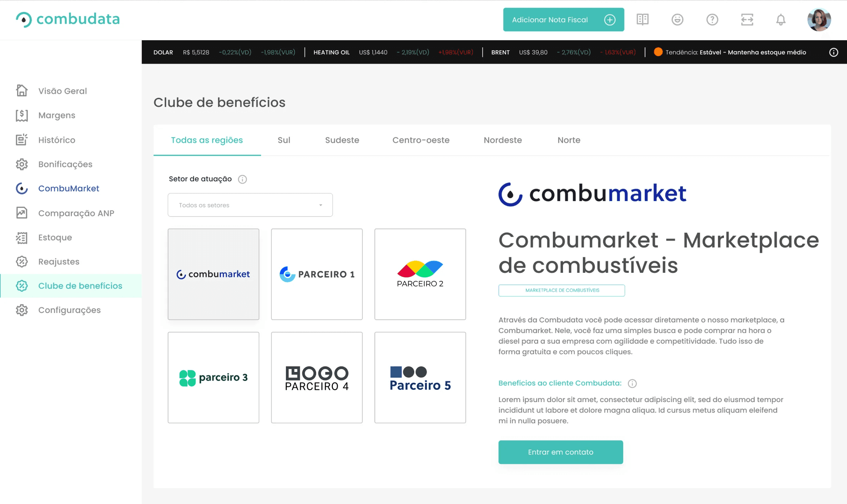Open Configurações menu item

(69, 310)
